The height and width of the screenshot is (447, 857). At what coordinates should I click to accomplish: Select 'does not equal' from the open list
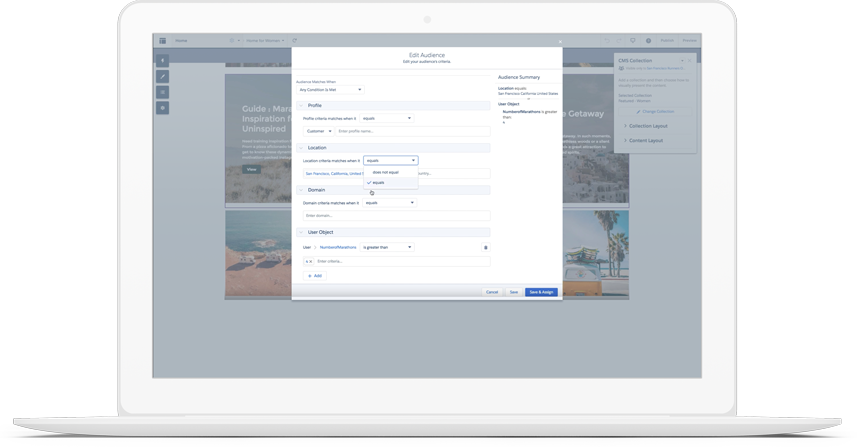386,172
